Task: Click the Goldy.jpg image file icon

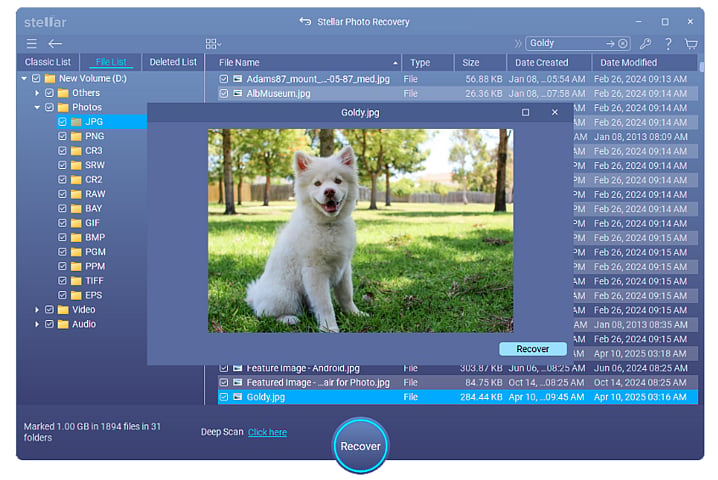Action: pos(237,397)
